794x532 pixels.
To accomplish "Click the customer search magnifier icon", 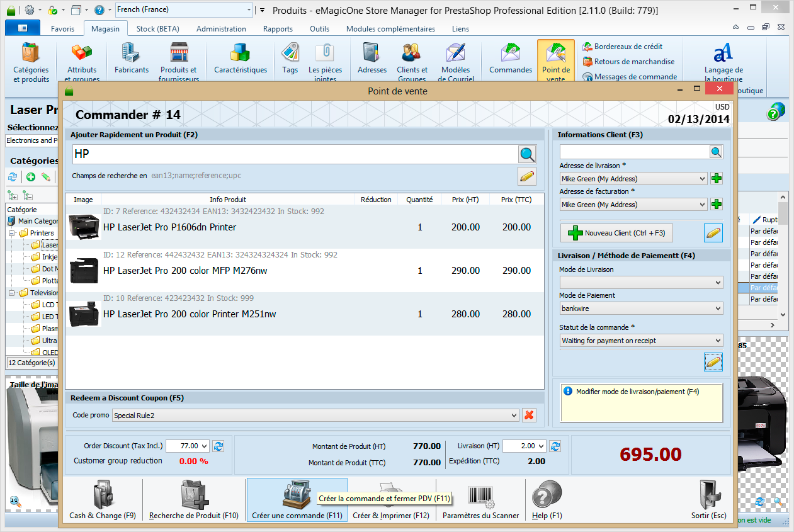I will 716,152.
